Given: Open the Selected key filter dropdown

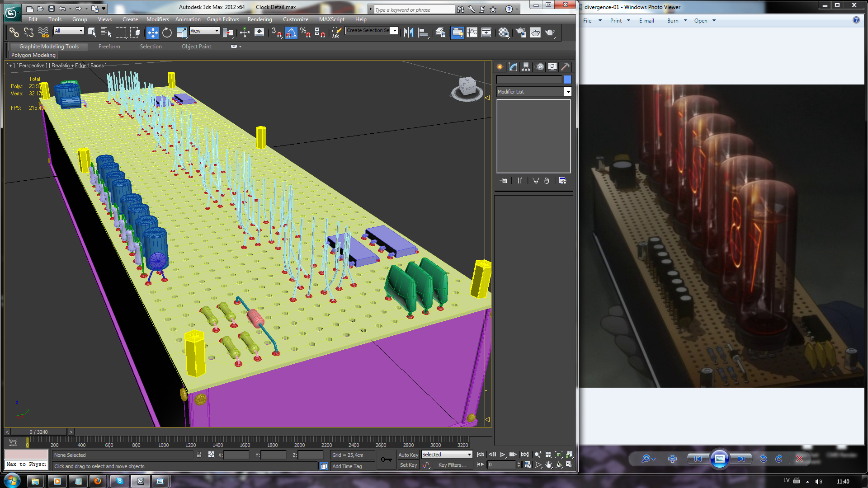Looking at the screenshot, I should click(x=447, y=455).
